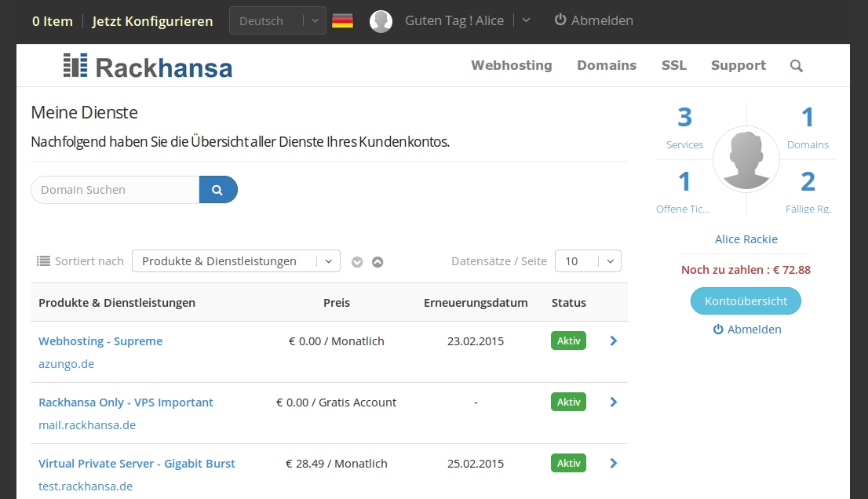Click the renewal date 25.02.2015
This screenshot has width=868, height=499.
[476, 464]
